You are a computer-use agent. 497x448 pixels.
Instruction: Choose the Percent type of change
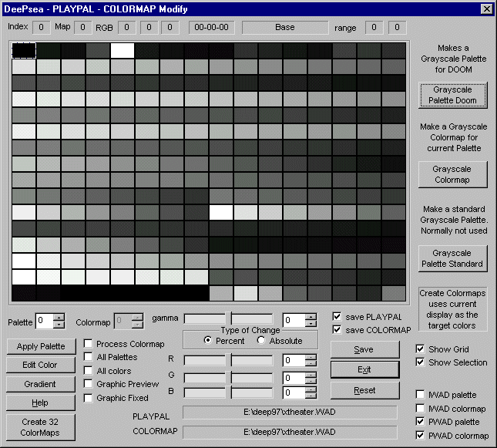(x=208, y=341)
